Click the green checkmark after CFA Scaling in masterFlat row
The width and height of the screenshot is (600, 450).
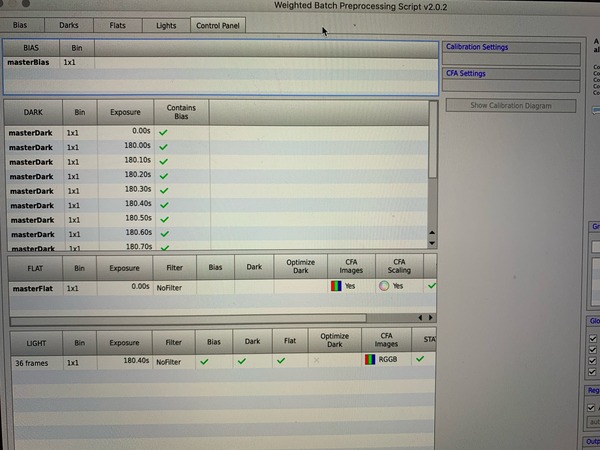click(x=432, y=285)
